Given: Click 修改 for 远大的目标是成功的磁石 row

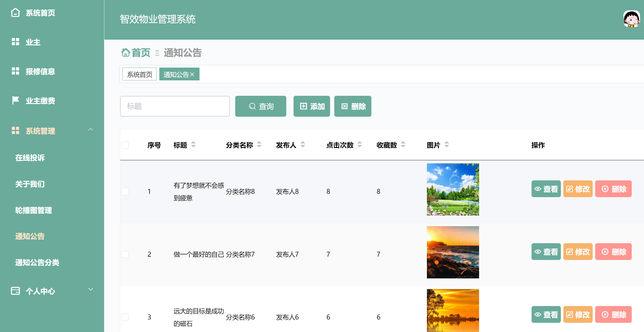Looking at the screenshot, I should coord(578,314).
